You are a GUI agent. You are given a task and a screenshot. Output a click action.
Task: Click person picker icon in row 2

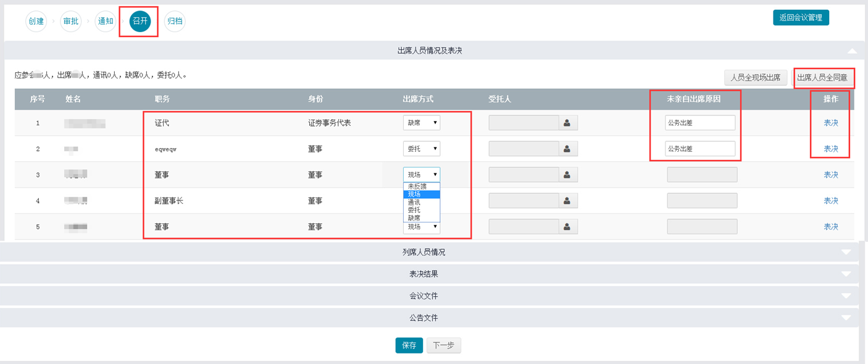click(567, 149)
